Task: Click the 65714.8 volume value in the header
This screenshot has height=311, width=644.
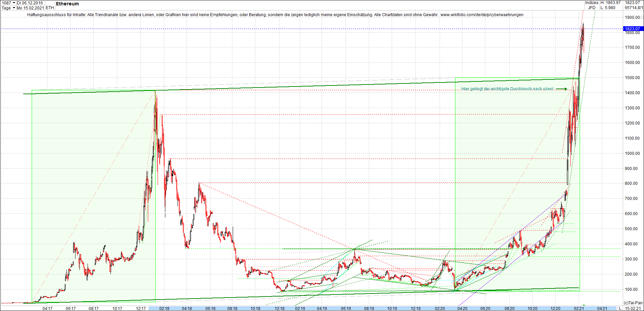Action: (x=634, y=8)
